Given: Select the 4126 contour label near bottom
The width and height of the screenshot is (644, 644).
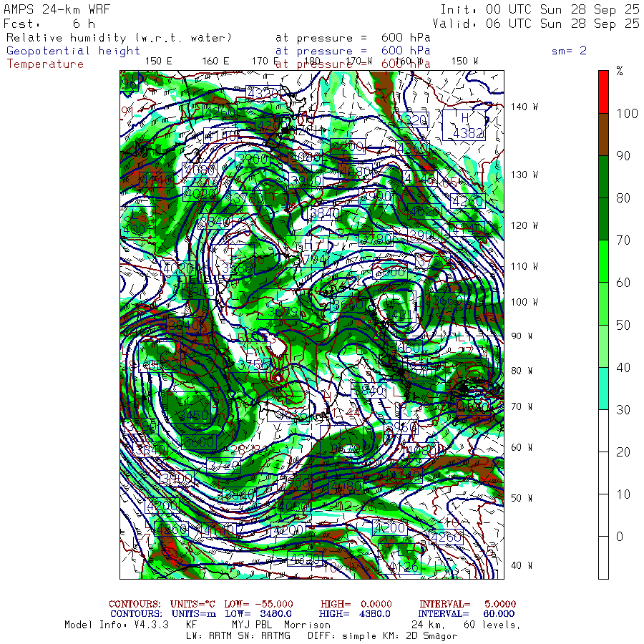Looking at the screenshot, I should [404, 567].
